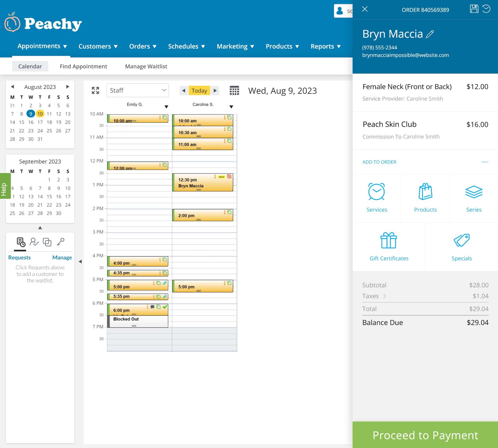Expand the Staff dropdown to change provider

(x=138, y=90)
